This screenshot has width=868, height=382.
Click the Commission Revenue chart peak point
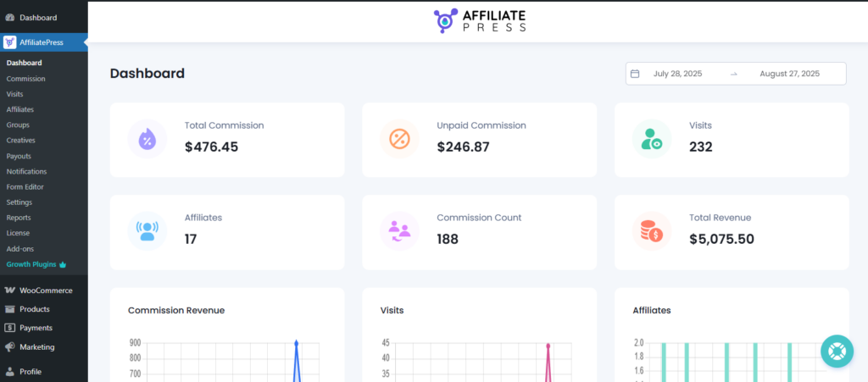pos(297,343)
